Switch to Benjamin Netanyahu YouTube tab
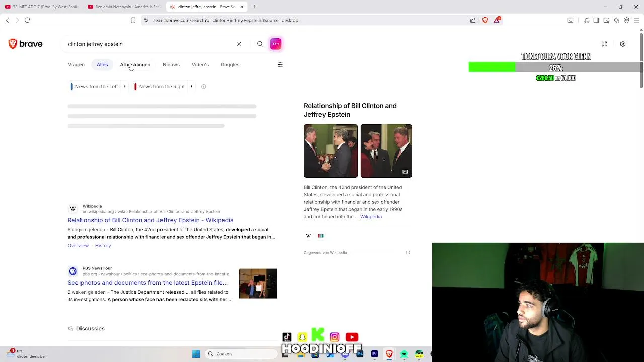This screenshot has width=644, height=362. (x=123, y=7)
